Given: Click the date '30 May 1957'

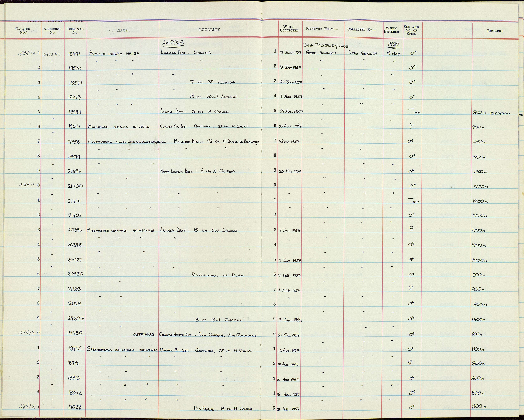Looking at the screenshot, I should (x=290, y=171).
